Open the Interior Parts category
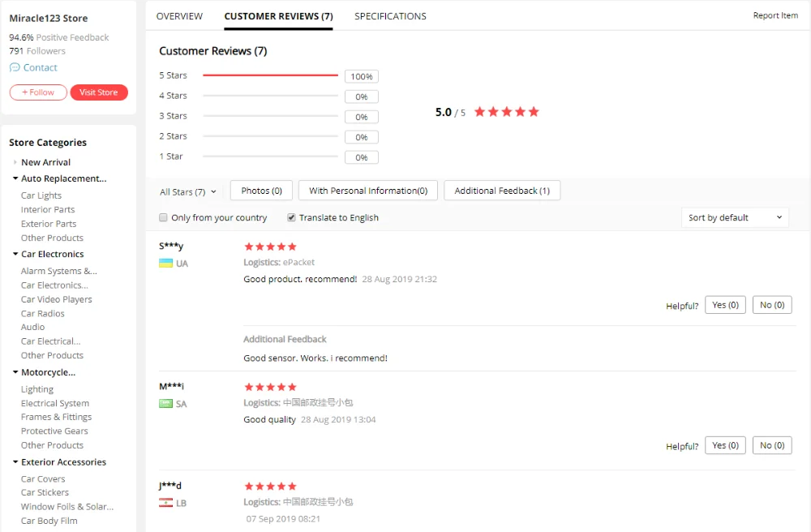The height and width of the screenshot is (532, 811). pos(48,209)
